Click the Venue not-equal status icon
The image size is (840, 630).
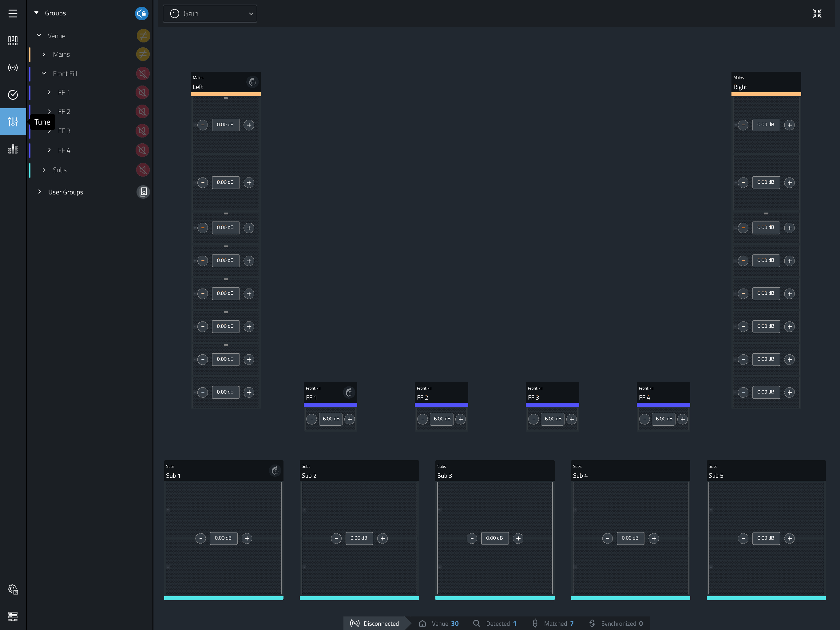(x=143, y=36)
